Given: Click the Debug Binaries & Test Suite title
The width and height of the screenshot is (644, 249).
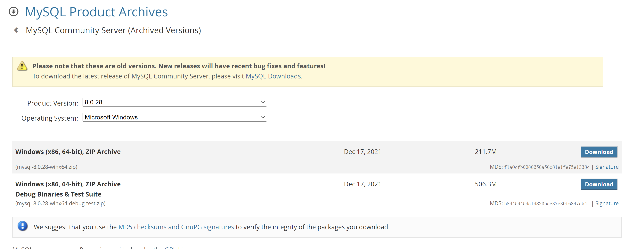Looking at the screenshot, I should coord(58,194).
